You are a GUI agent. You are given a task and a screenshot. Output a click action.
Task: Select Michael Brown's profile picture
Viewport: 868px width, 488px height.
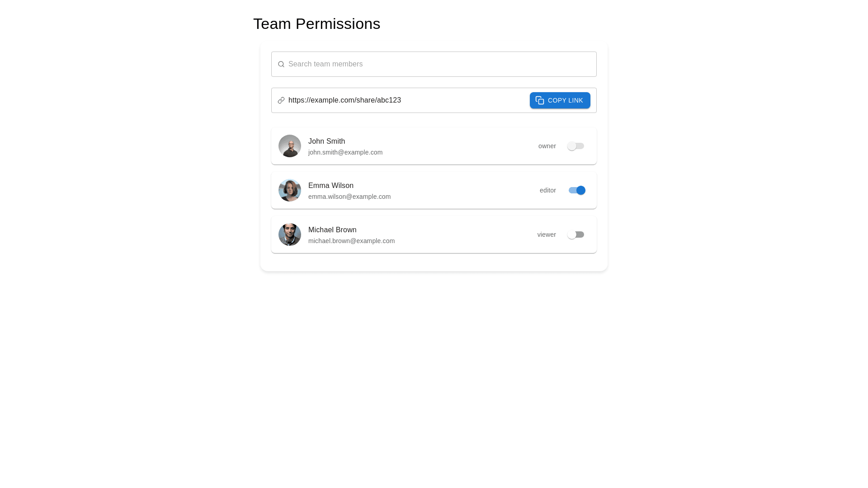[x=290, y=235]
